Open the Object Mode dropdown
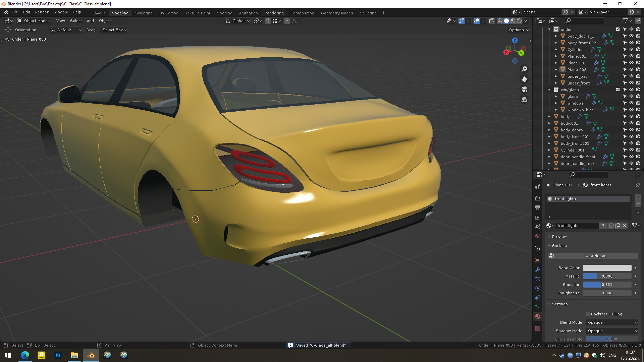This screenshot has width=644, height=362. tap(35, 21)
